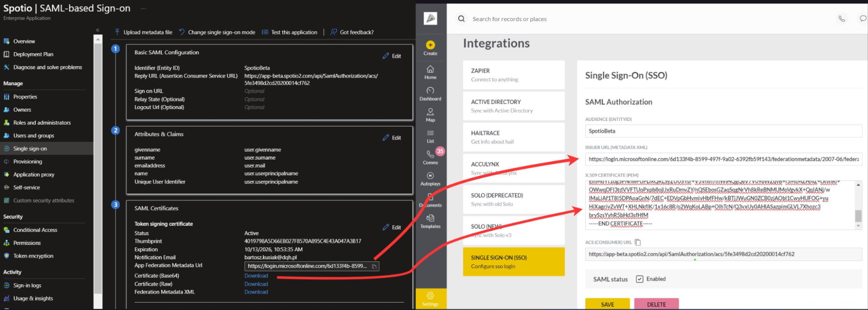Collapse the Azure sidebar with chevron
868x310 pixels.
tap(98, 30)
